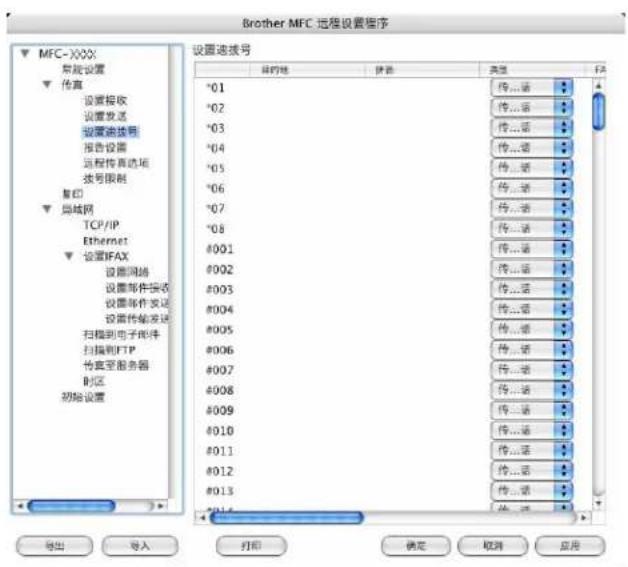Click the #008 speed dial row label

point(219,390)
